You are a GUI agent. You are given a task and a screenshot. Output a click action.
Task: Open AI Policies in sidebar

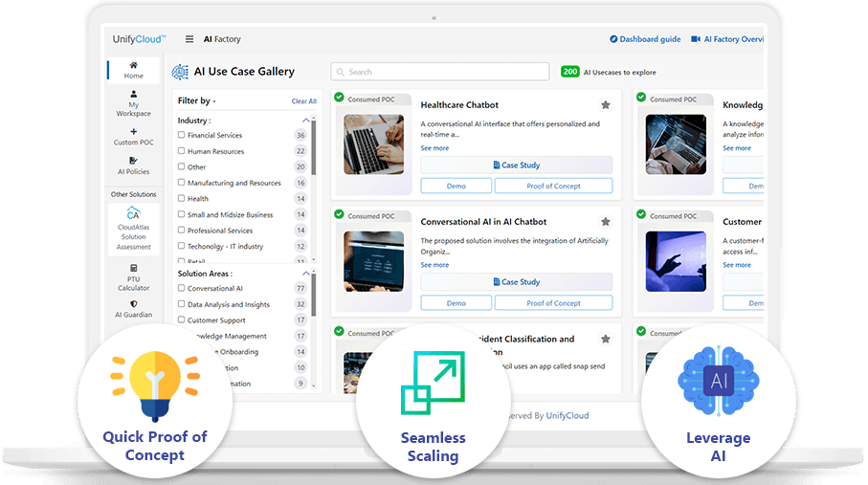(x=133, y=166)
